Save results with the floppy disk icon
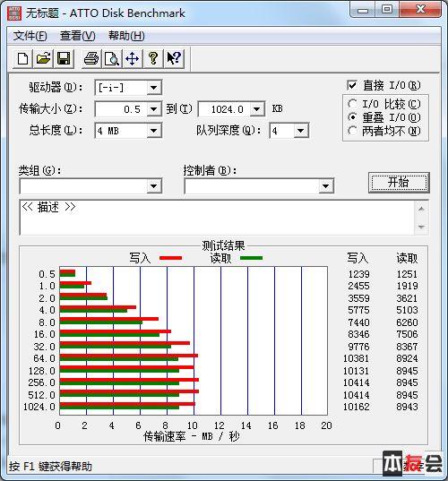The image size is (448, 481). 64,58
